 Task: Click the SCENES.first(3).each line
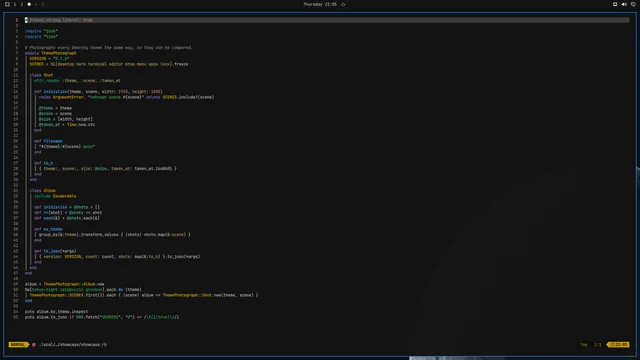(x=144, y=295)
